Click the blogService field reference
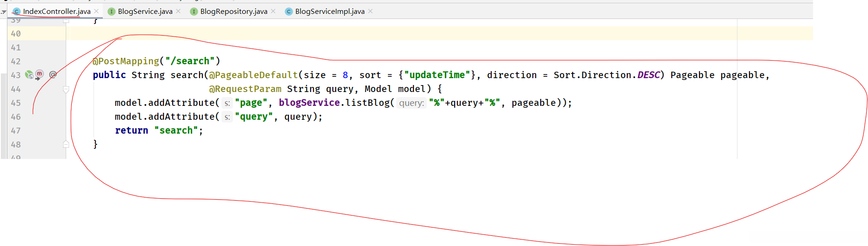This screenshot has height=246, width=868. pyautogui.click(x=309, y=103)
